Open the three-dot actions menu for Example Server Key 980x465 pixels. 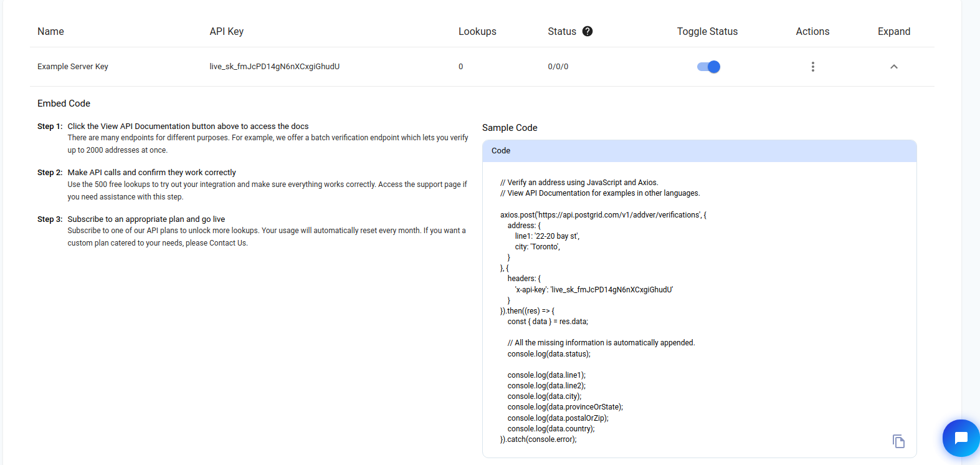pyautogui.click(x=812, y=67)
